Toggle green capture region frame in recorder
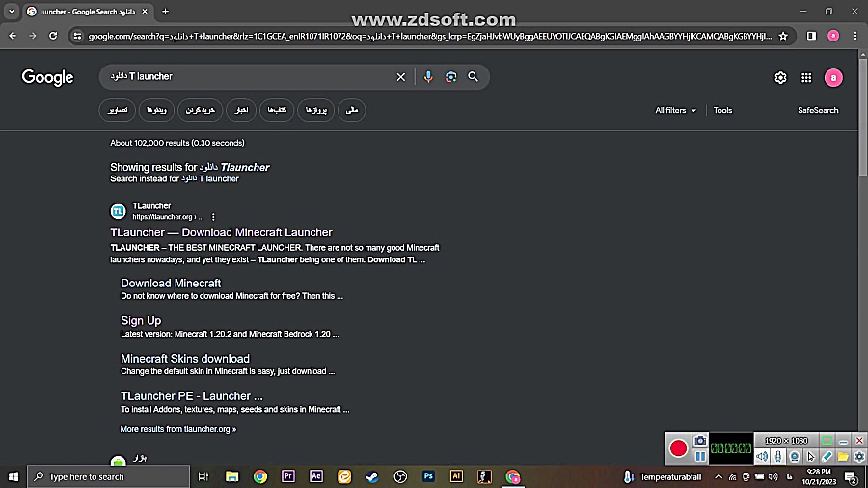Screen dimensions: 868x488 point(827,441)
